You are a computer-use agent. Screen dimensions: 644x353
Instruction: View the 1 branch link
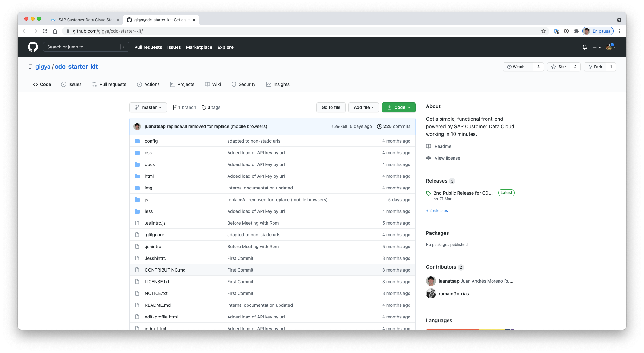tap(184, 107)
